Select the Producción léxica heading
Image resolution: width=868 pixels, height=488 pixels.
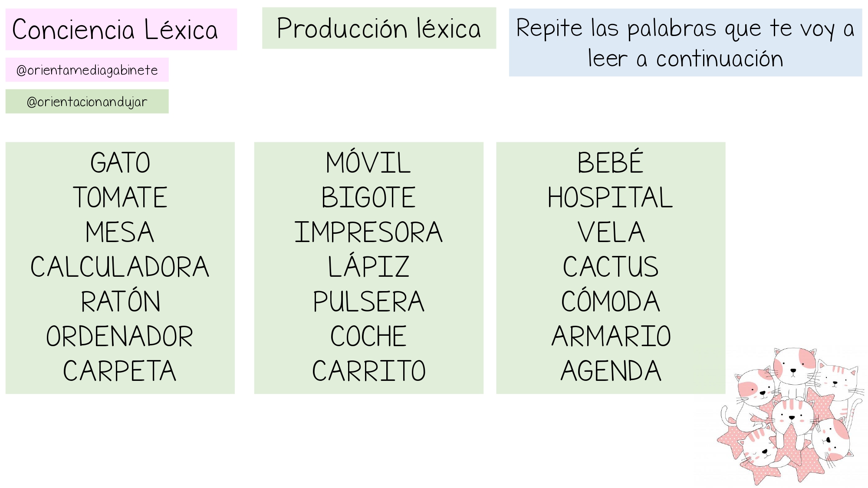coord(379,28)
